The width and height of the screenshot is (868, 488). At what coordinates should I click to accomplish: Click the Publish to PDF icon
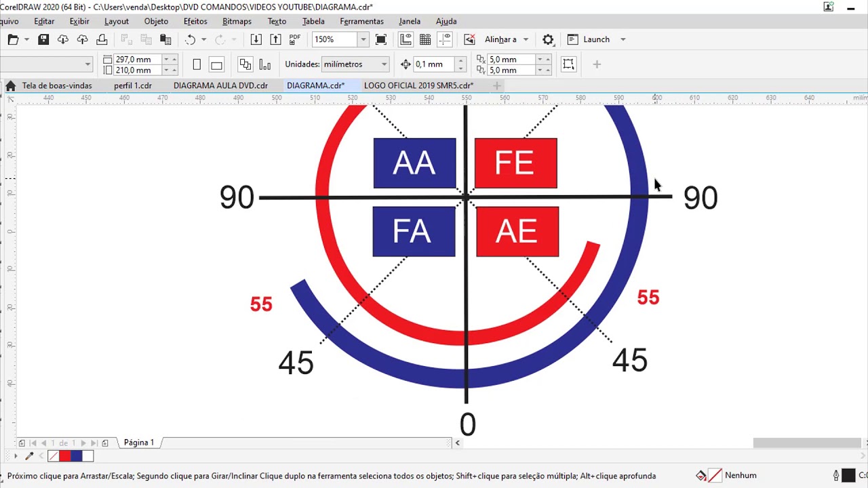[x=295, y=39]
